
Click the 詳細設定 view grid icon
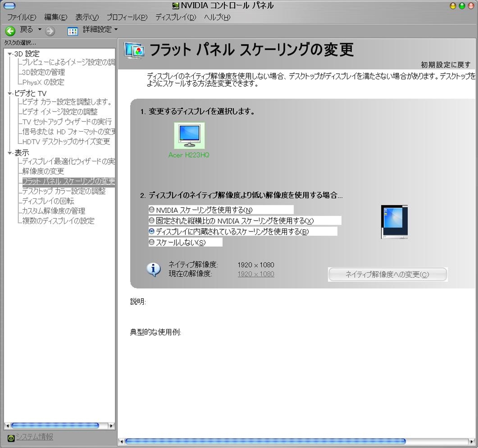(72, 31)
